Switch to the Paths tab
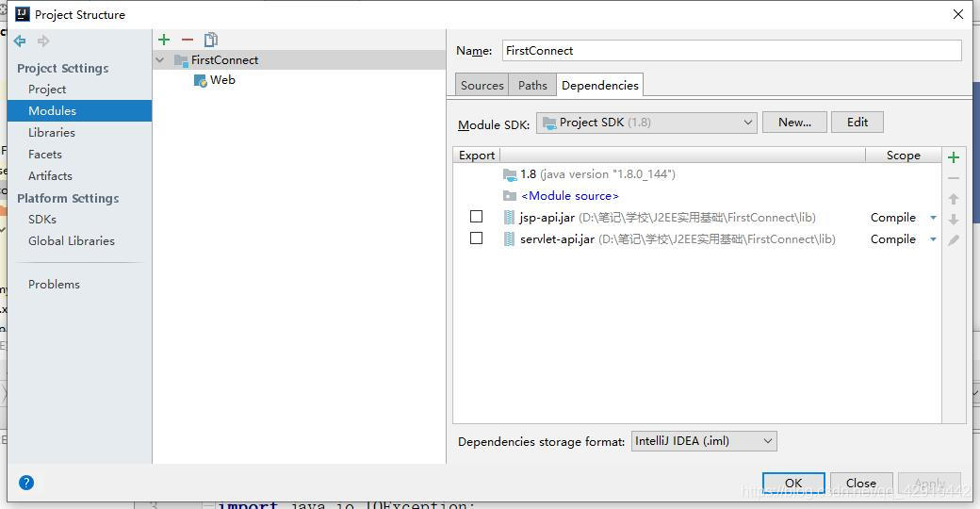Viewport: 980px width, 509px height. click(532, 85)
